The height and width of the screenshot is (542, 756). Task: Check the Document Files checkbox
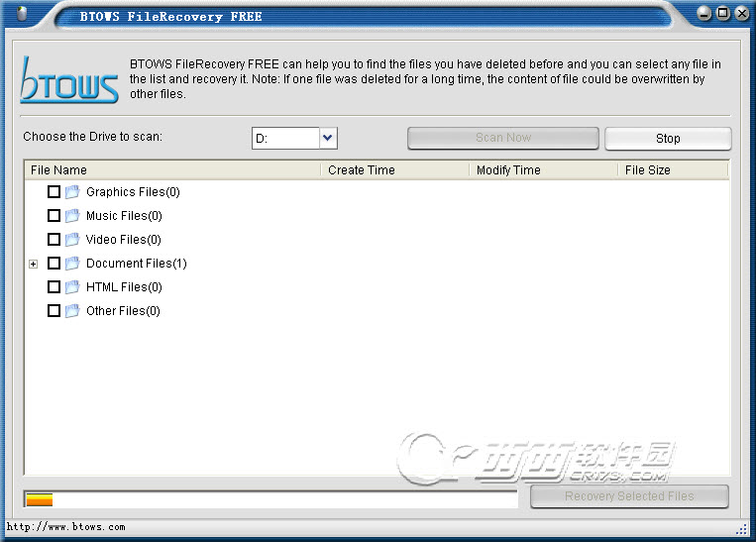tap(54, 264)
